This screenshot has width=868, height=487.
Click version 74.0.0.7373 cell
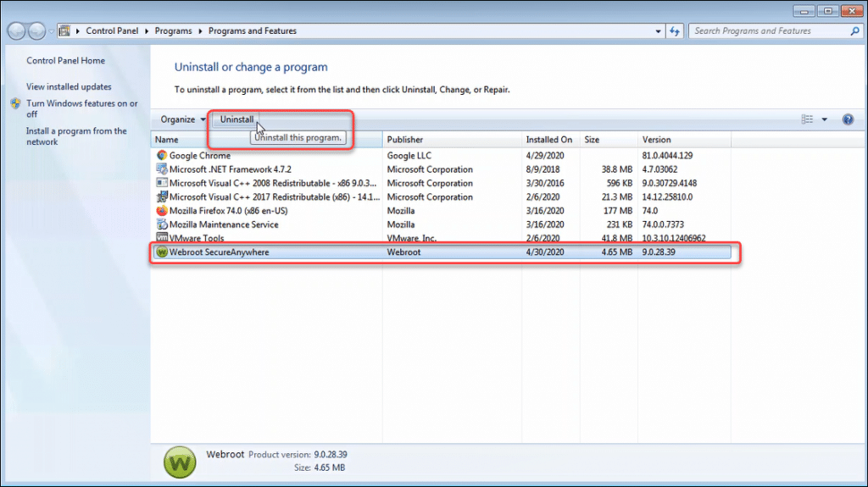pyautogui.click(x=663, y=224)
